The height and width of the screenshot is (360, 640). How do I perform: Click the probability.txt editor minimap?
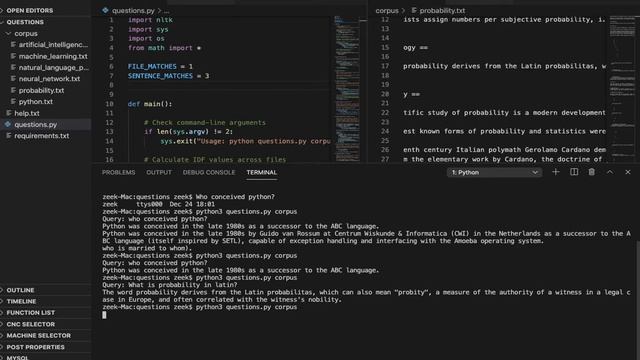click(623, 89)
